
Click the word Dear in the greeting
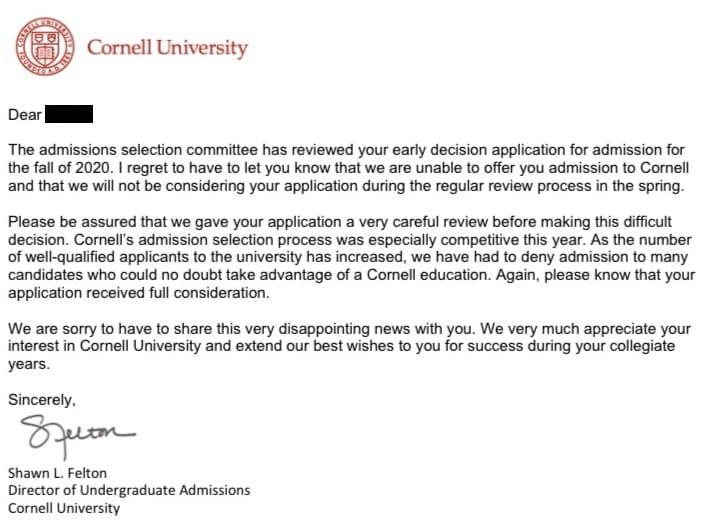coord(25,115)
